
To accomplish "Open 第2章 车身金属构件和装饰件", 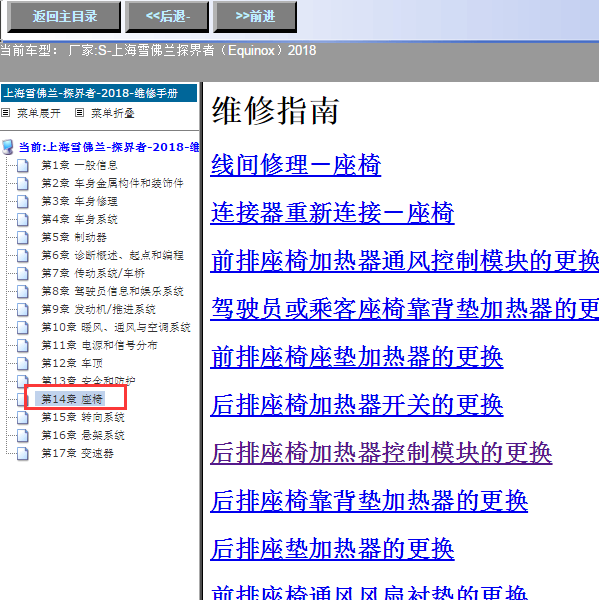I will 112,183.
